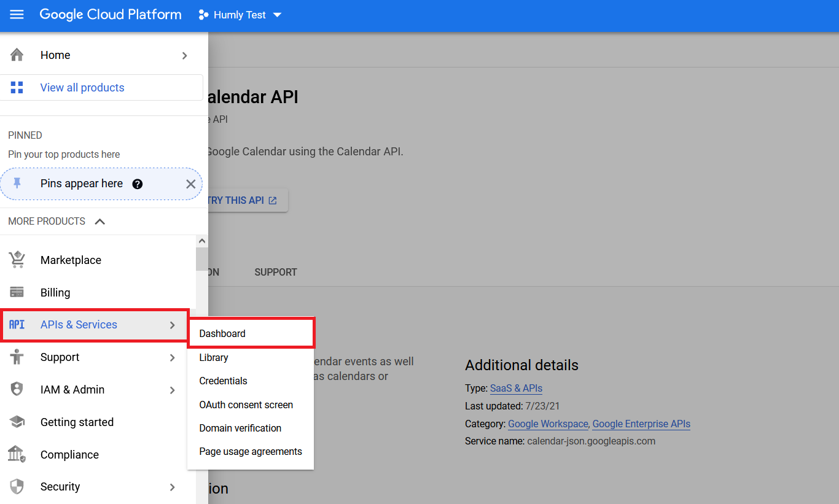The image size is (839, 504).
Task: Open Marketplace from the sidebar
Action: 17,260
